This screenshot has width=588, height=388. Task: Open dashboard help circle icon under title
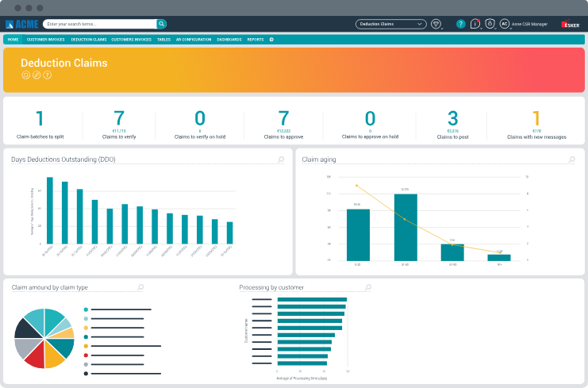[48, 75]
